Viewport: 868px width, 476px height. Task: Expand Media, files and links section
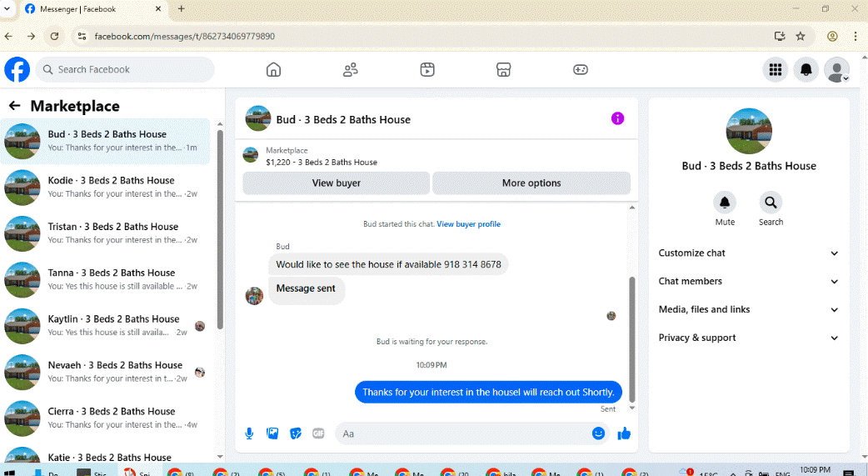(748, 310)
